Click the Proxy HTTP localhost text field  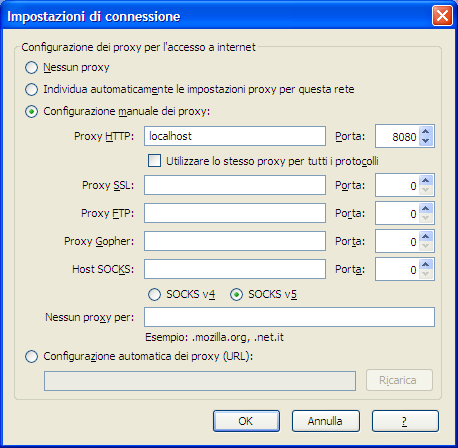tap(235, 136)
